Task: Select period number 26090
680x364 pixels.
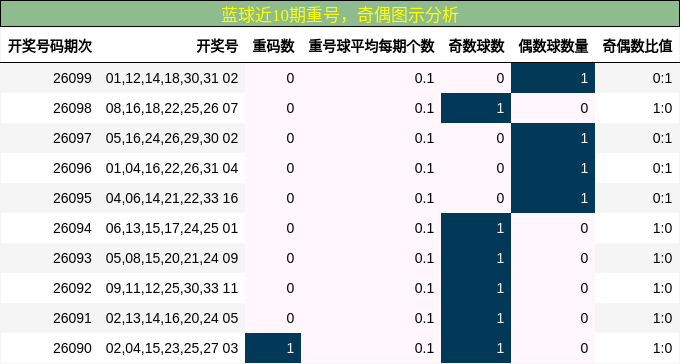Action: tap(72, 348)
